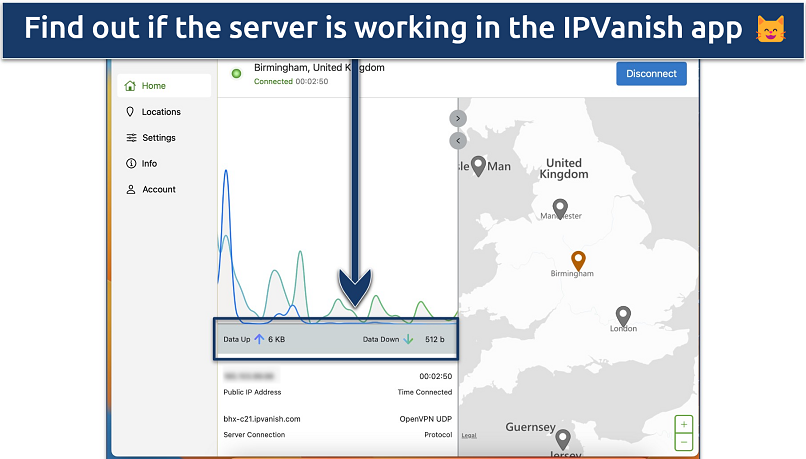The width and height of the screenshot is (806, 459).
Task: Click the green connected status indicator
Action: coord(236,74)
